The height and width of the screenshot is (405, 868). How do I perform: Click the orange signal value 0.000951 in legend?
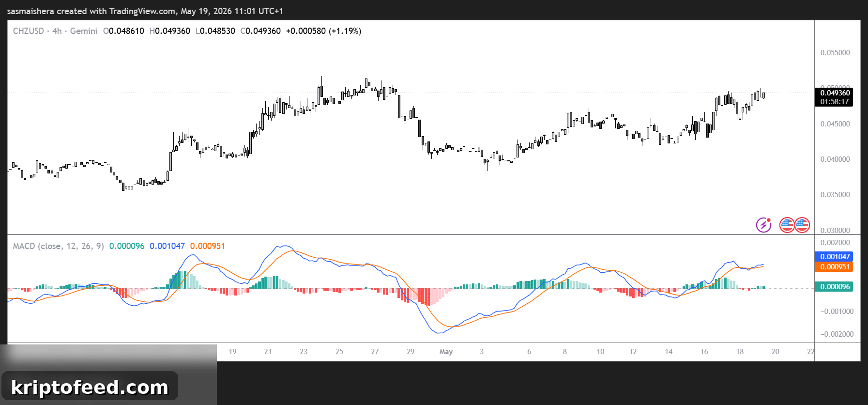[x=208, y=246]
